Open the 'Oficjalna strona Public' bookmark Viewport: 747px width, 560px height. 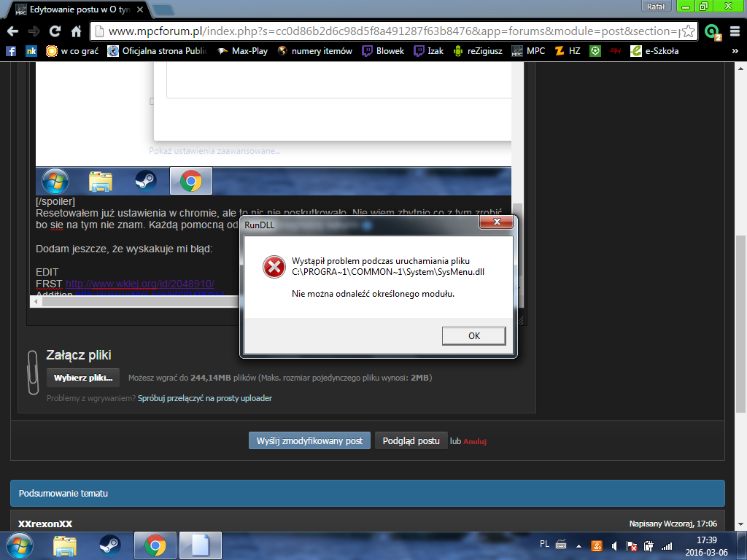(x=158, y=51)
